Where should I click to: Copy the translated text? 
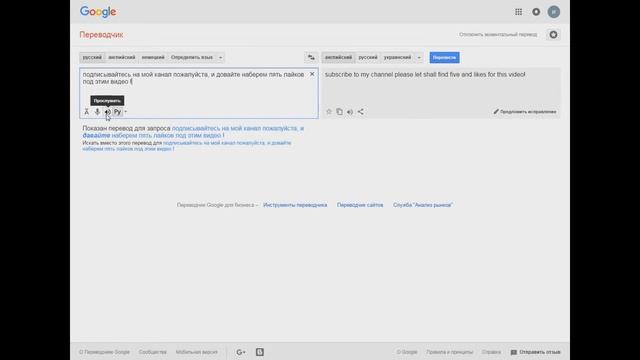339,111
